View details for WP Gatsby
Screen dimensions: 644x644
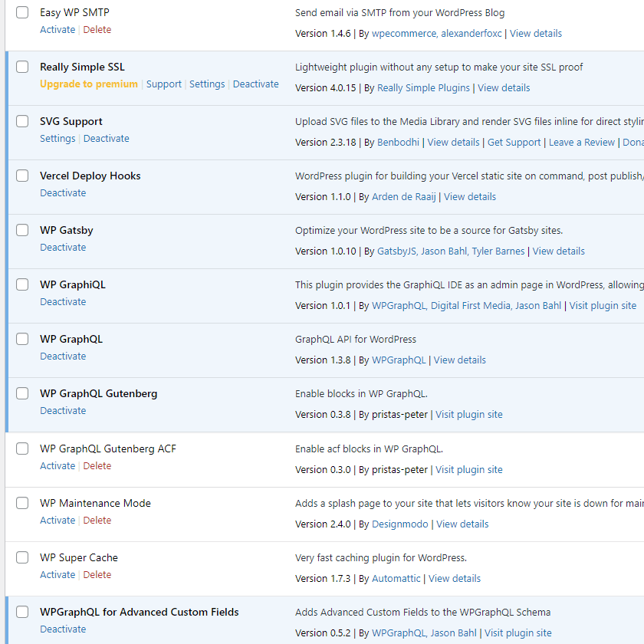coord(559,251)
